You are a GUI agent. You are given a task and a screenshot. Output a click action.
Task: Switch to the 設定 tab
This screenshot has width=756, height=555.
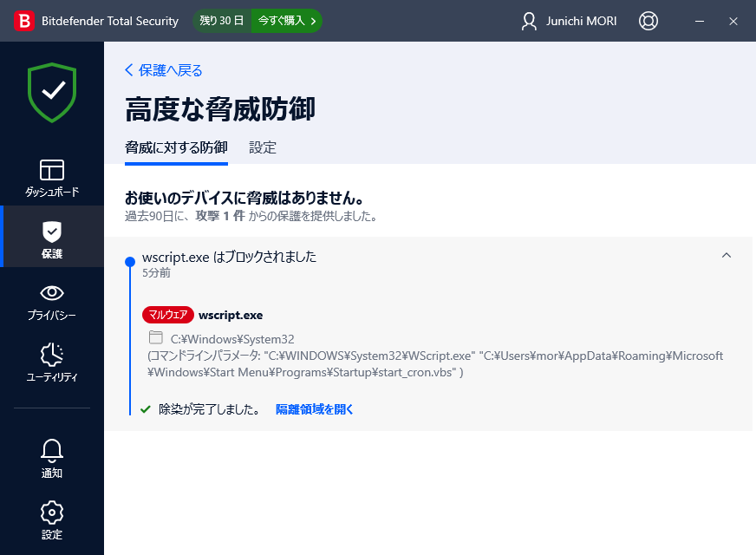(263, 147)
